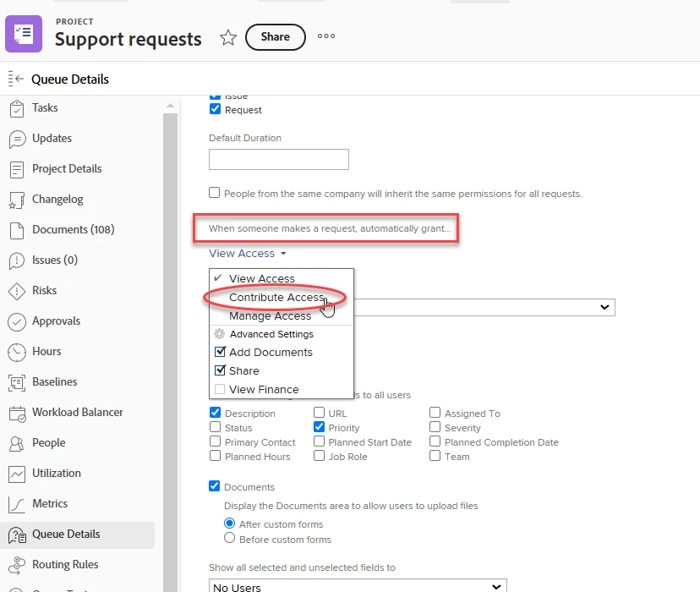Open Routing Rules page
Image resolution: width=700 pixels, height=592 pixels.
coord(65,564)
